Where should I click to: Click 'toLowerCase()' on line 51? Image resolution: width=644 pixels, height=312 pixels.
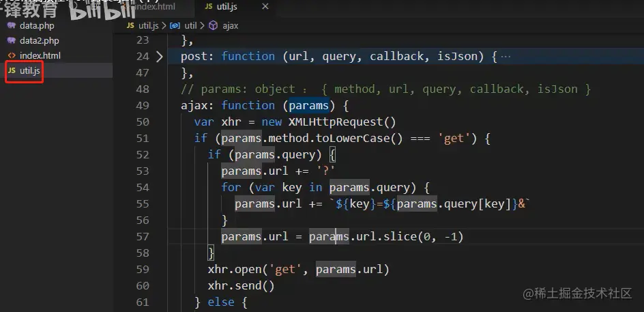click(x=359, y=139)
